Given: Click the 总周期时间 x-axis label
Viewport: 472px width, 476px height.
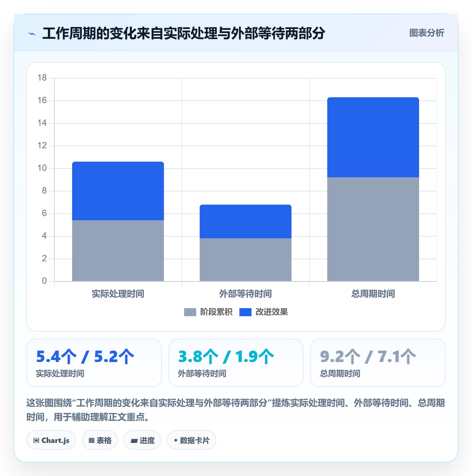Looking at the screenshot, I should (x=373, y=294).
